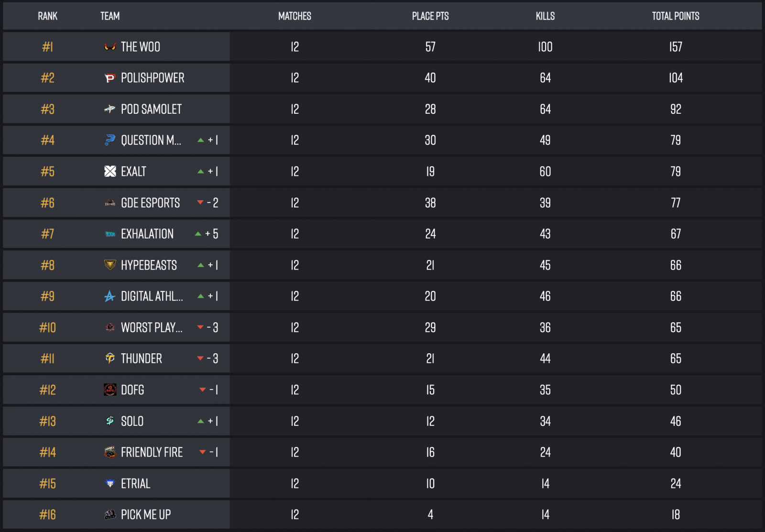Click the Rank column header

(x=47, y=16)
